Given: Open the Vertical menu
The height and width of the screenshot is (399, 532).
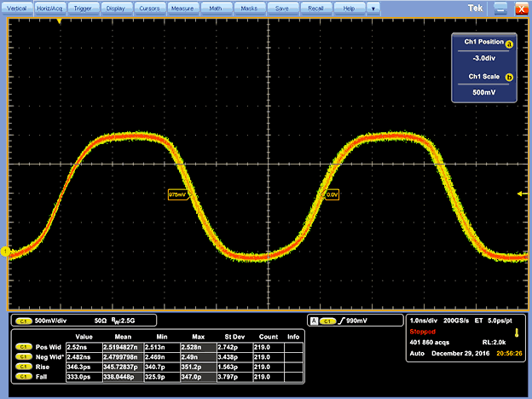Looking at the screenshot, I should tap(17, 9).
